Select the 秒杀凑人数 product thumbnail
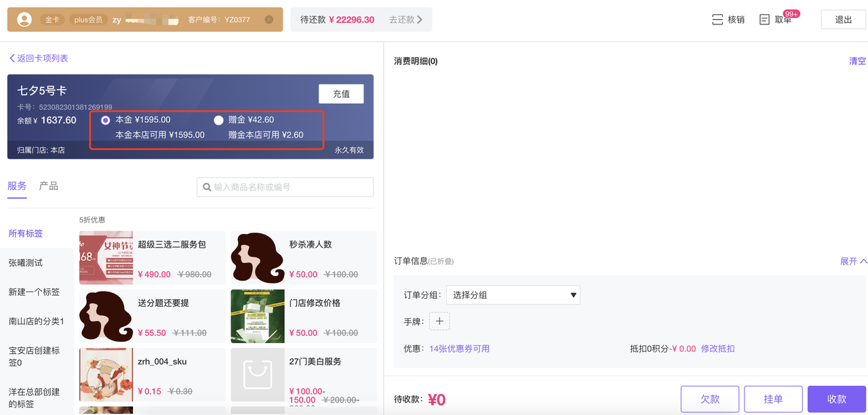The image size is (868, 415). click(x=258, y=258)
